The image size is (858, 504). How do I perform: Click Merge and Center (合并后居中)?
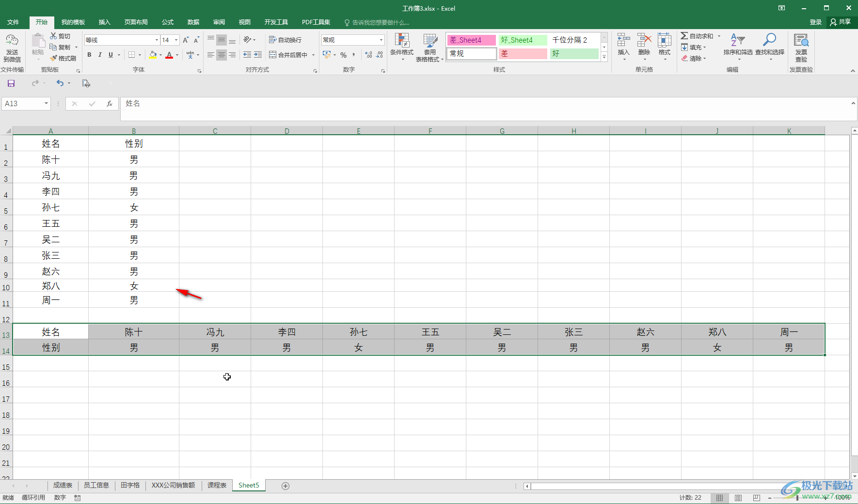(288, 55)
